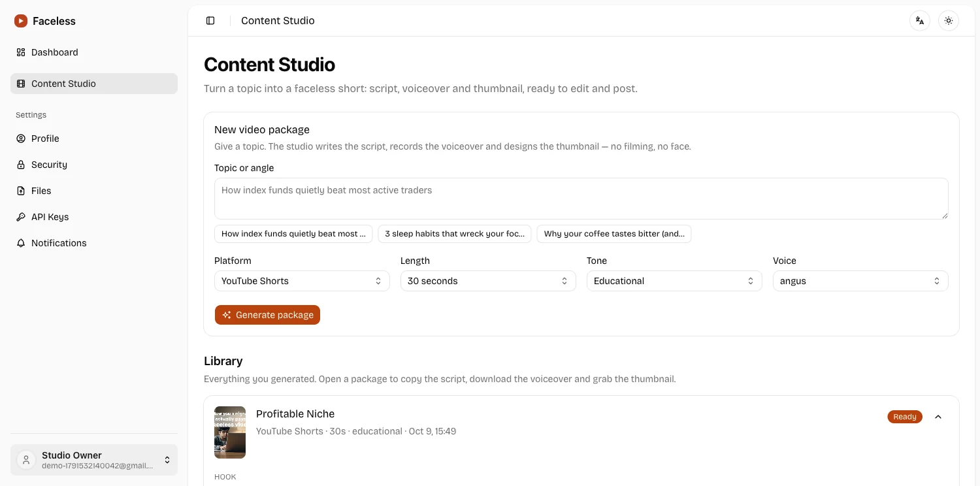Click the Faceless logo icon
This screenshot has width=980, height=486.
(x=21, y=21)
